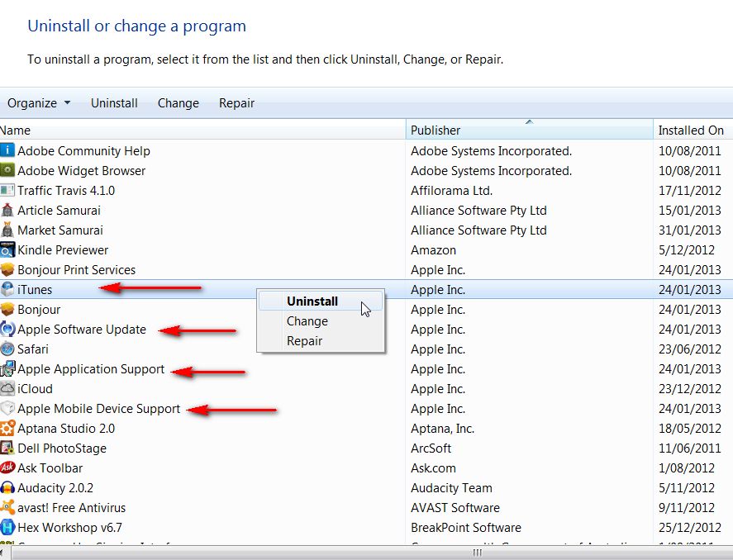Click the 18/05/2012 install date
The width and height of the screenshot is (733, 560).
(x=689, y=429)
